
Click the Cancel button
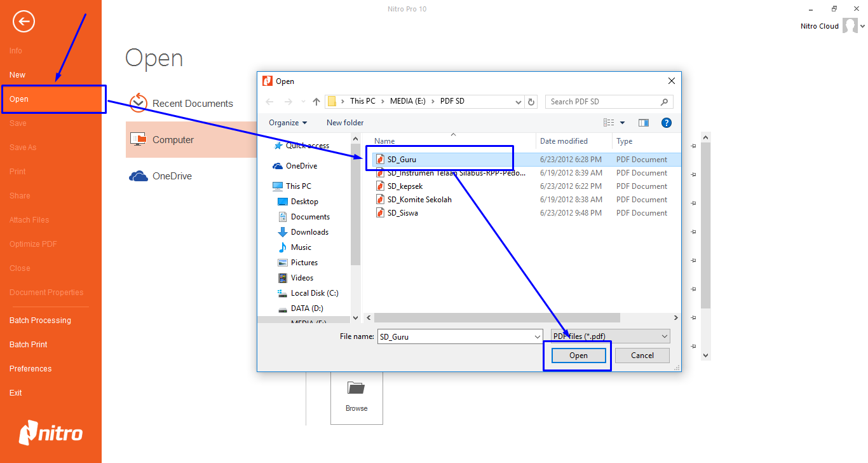[642, 356]
